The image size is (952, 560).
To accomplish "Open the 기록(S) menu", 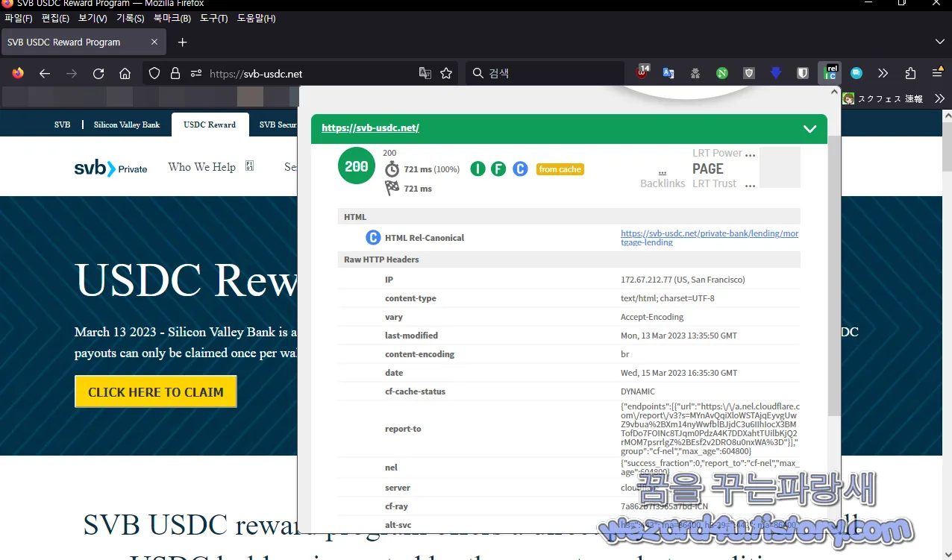I will [130, 18].
